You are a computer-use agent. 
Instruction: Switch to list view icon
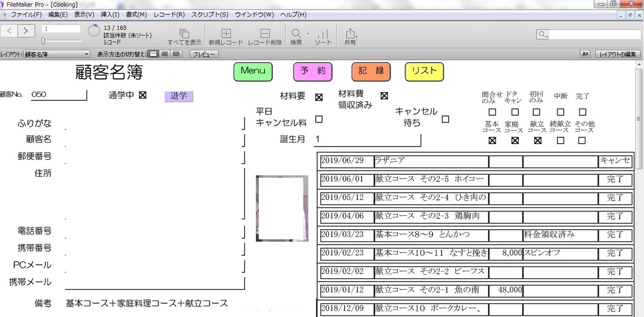165,54
